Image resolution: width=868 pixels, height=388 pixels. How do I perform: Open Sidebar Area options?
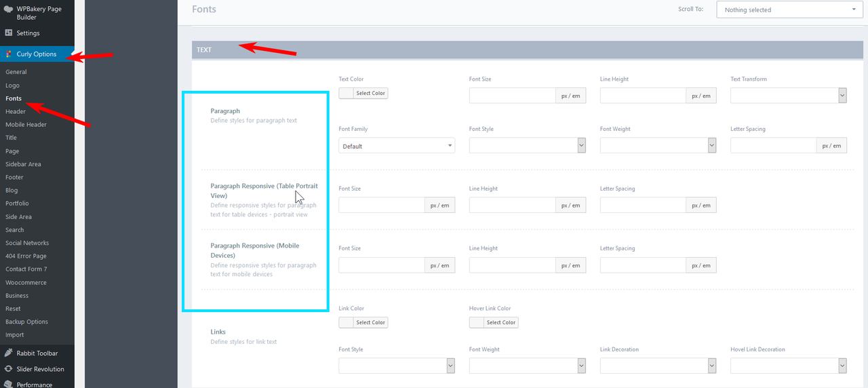(23, 164)
